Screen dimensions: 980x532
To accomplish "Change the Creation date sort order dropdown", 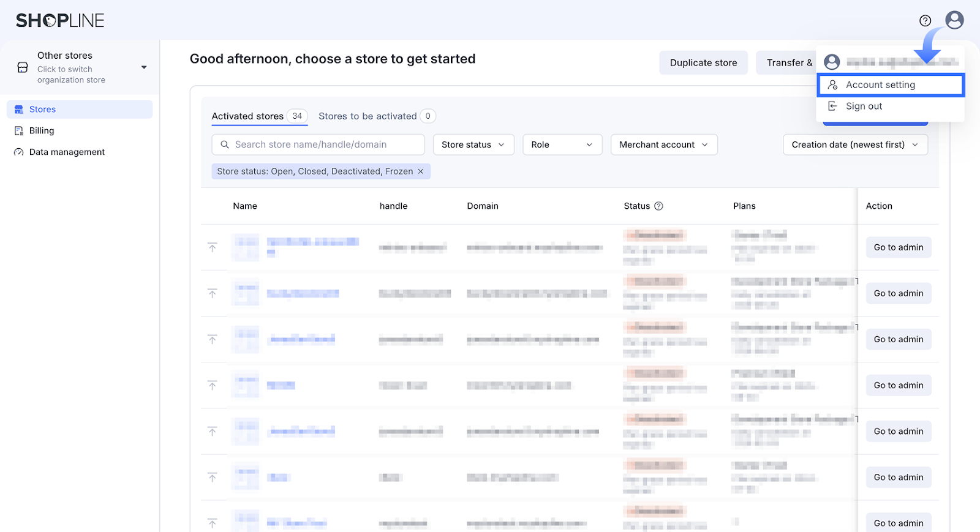I will pyautogui.click(x=854, y=144).
